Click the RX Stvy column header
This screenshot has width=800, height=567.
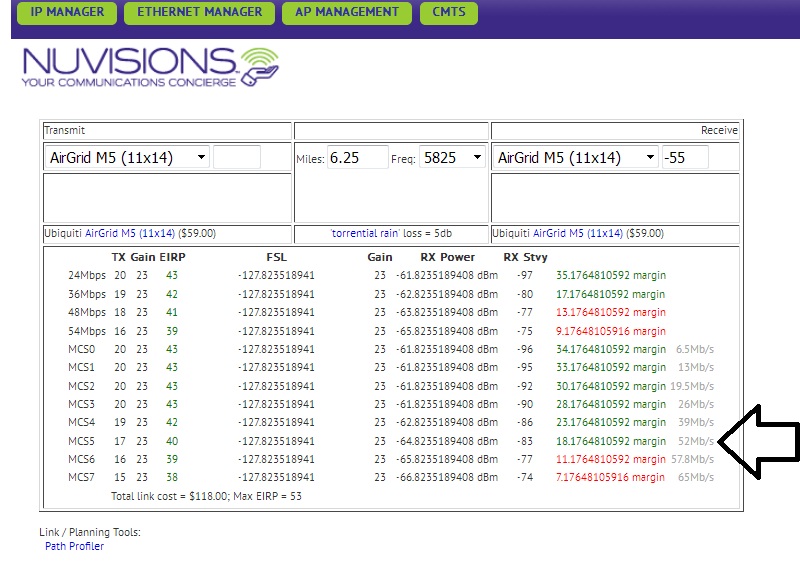[526, 257]
